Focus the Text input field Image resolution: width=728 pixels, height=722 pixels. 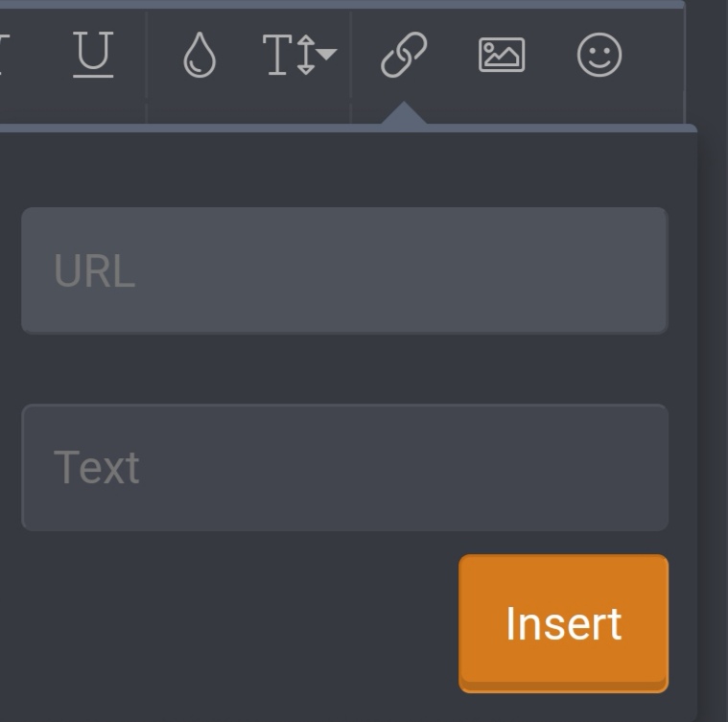click(x=344, y=467)
